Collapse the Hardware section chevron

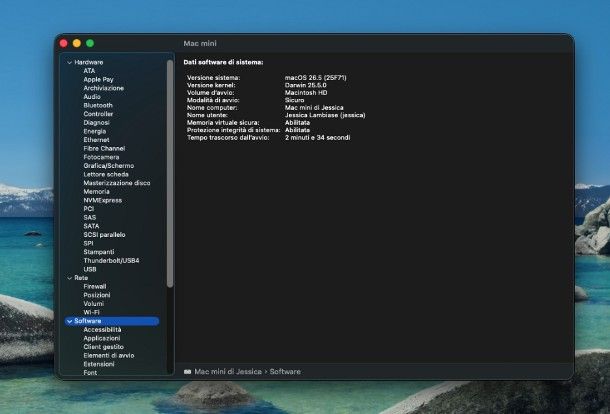coord(70,62)
